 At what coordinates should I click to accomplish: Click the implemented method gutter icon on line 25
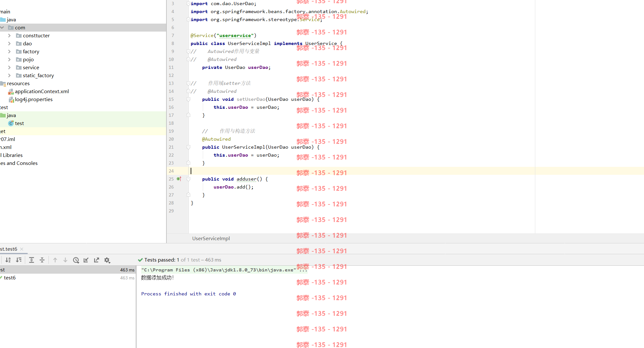[x=179, y=179]
